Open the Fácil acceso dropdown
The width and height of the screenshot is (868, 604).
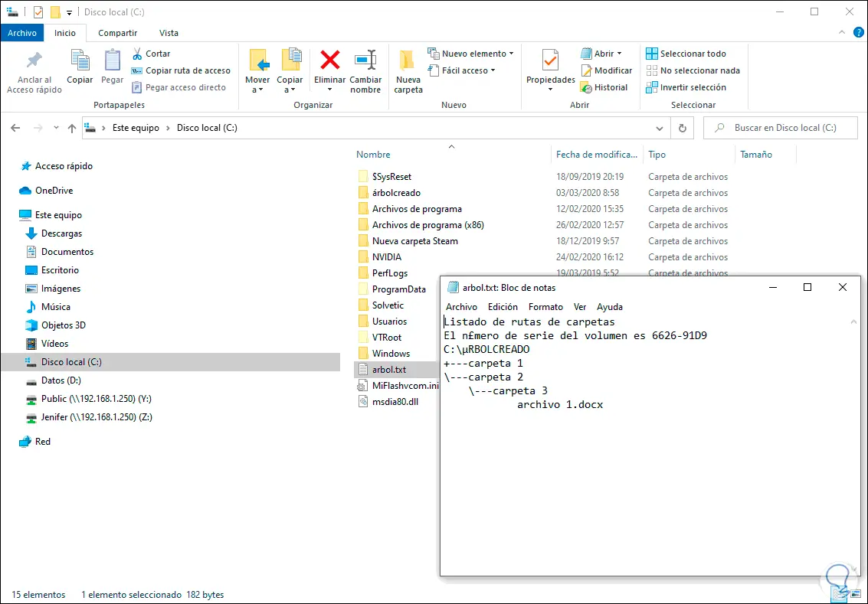click(462, 70)
